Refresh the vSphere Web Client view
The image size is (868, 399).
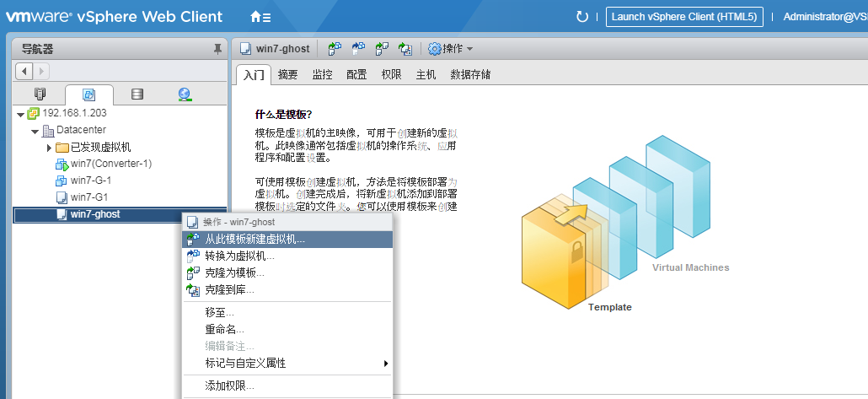click(581, 17)
